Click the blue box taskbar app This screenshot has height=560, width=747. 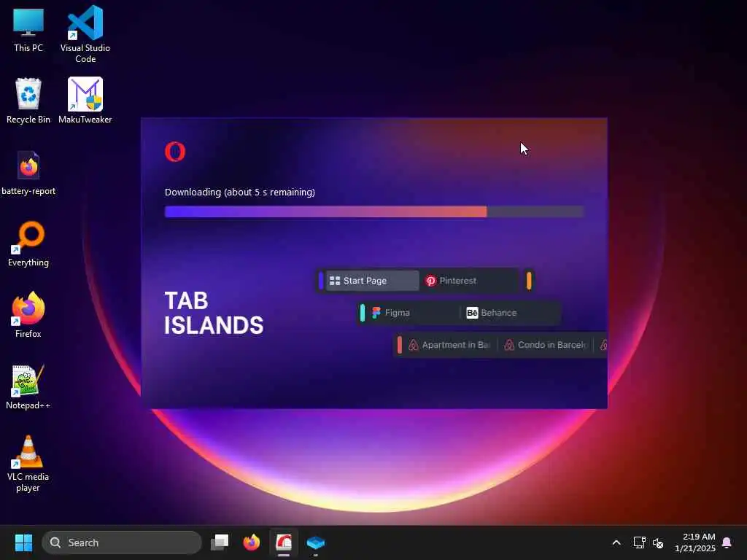315,542
